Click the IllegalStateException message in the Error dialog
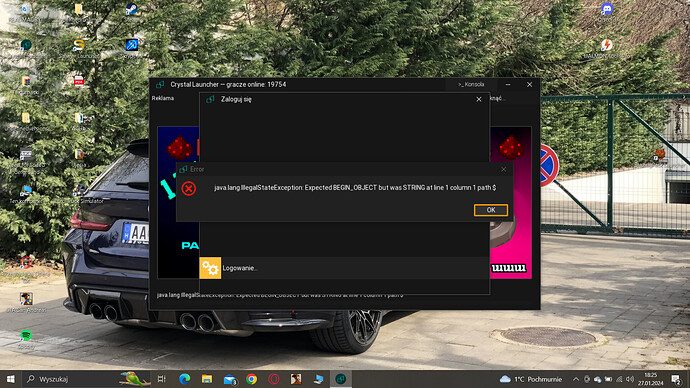690x388 pixels. 355,188
